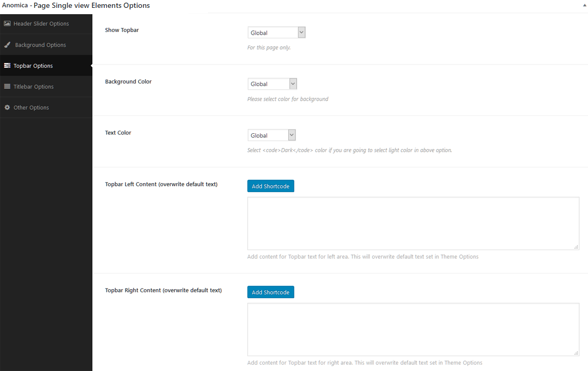Go to the Other Options tab

pos(31,108)
